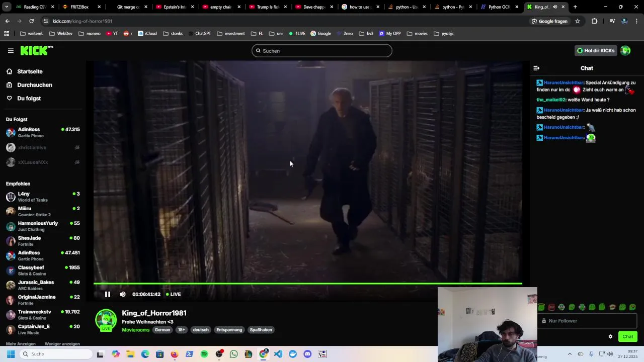Open followed channel xhristianlive
Screen dimensions: 644x362
point(43,148)
